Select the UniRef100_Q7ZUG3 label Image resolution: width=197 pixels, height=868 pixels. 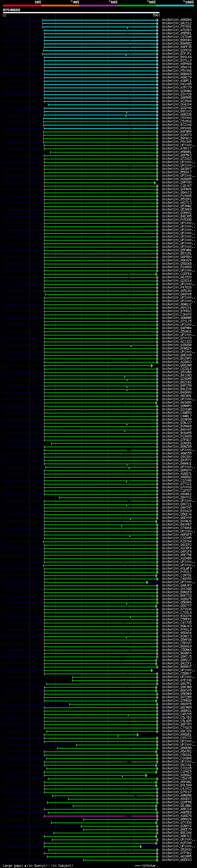pos(177,159)
